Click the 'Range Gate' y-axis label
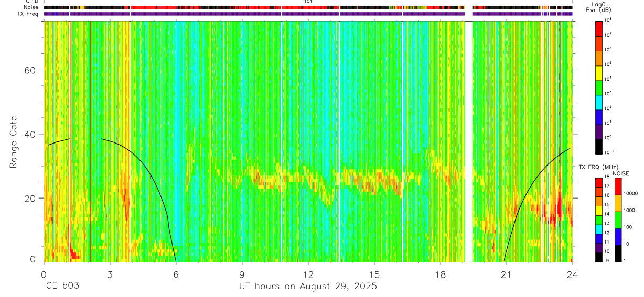The height and width of the screenshot is (297, 644). [x=14, y=141]
